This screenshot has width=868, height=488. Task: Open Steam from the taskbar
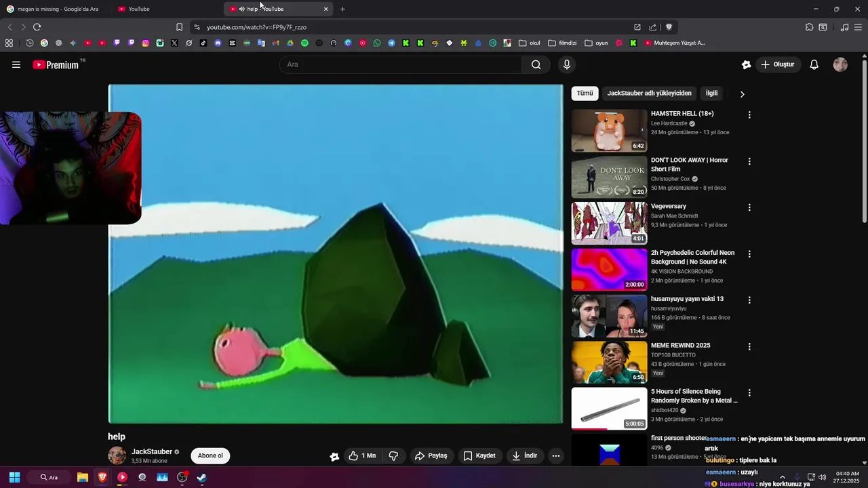(x=201, y=477)
